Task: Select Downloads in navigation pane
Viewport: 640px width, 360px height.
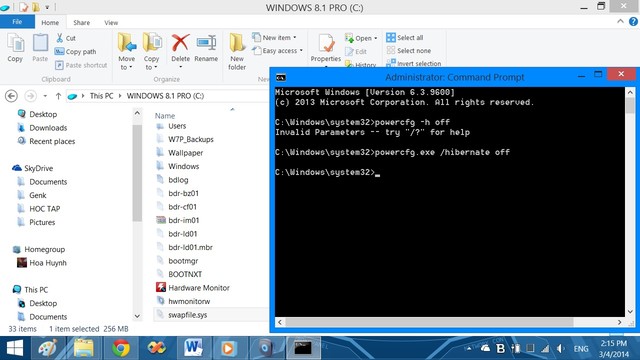Action: coord(48,128)
